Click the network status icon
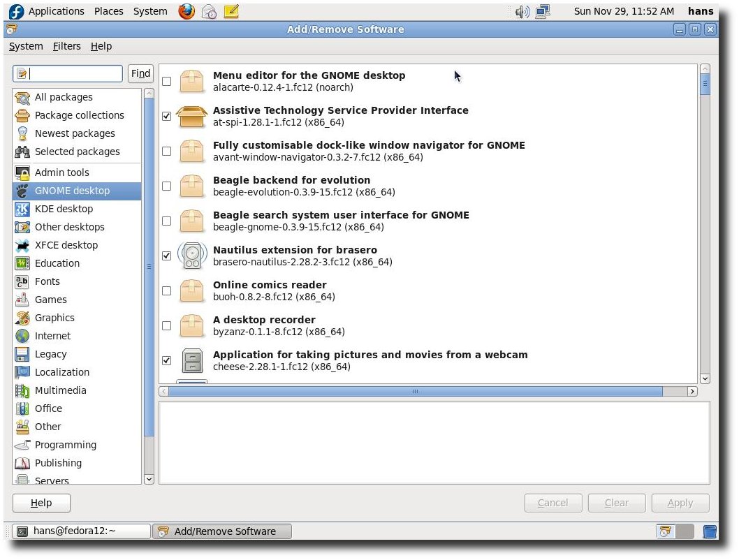Image resolution: width=739 pixels, height=560 pixels. (543, 11)
